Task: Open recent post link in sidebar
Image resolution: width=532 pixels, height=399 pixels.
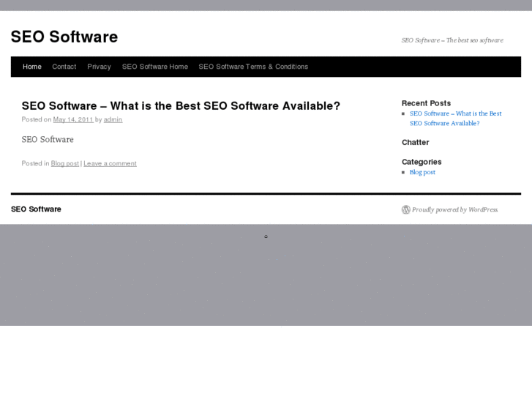Action: coord(456,119)
